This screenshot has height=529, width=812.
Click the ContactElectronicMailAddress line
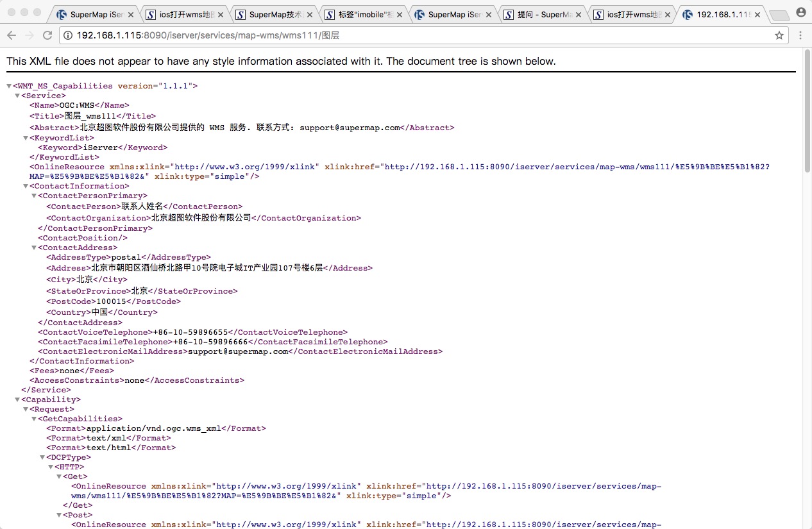pyautogui.click(x=240, y=351)
